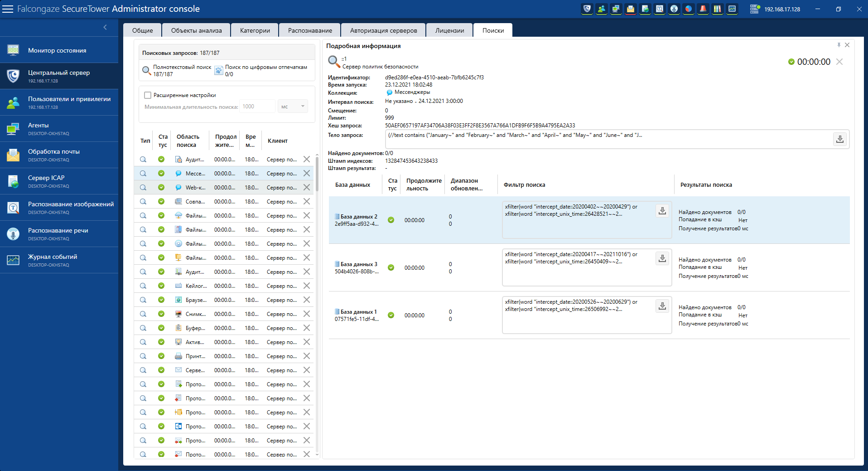Screen dimensions: 868x471
Task: Switch to the Распознавание tab
Action: [310, 30]
